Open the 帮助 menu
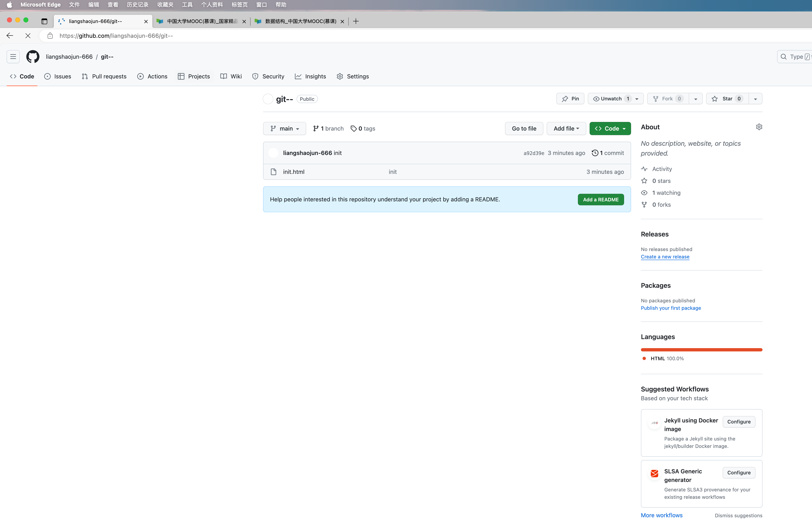The width and height of the screenshot is (812, 530). [x=281, y=5]
